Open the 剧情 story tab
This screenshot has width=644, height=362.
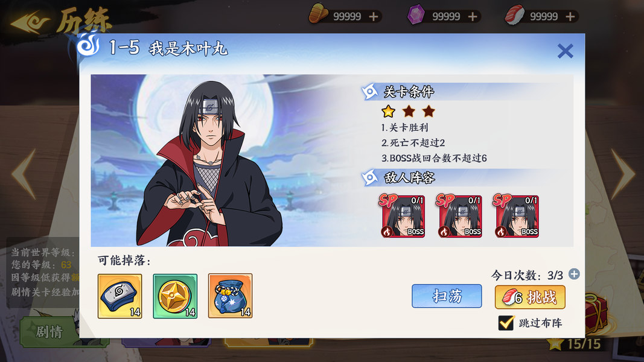click(x=49, y=332)
